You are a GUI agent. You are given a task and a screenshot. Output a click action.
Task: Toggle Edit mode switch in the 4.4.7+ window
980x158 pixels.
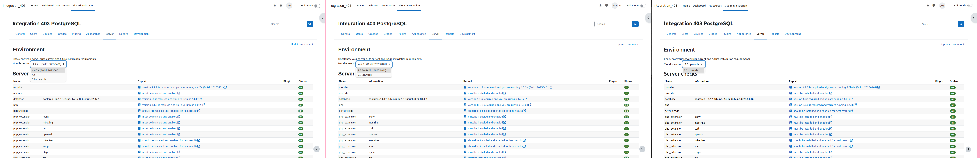pos(317,6)
